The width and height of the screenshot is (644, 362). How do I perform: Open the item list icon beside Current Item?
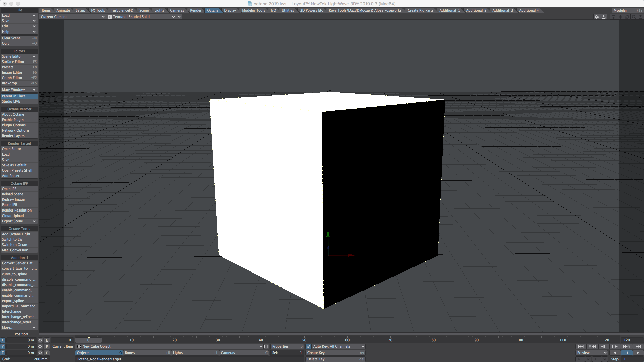[266, 347]
